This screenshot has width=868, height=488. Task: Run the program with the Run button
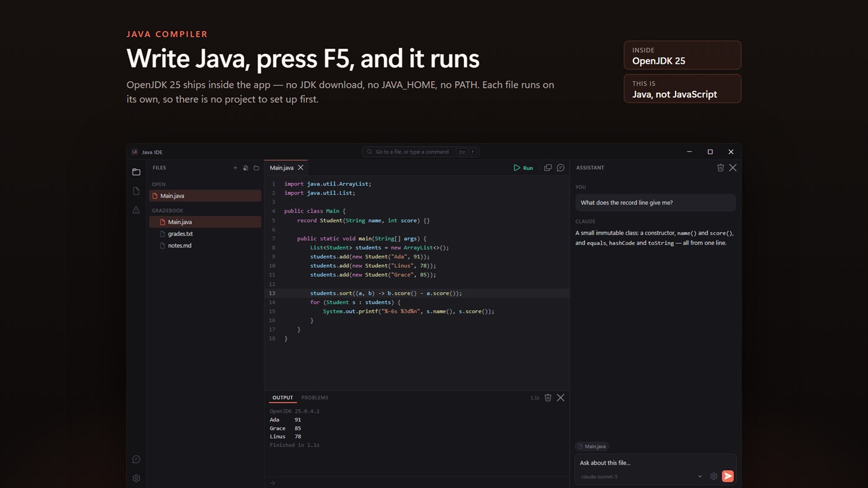[524, 168]
